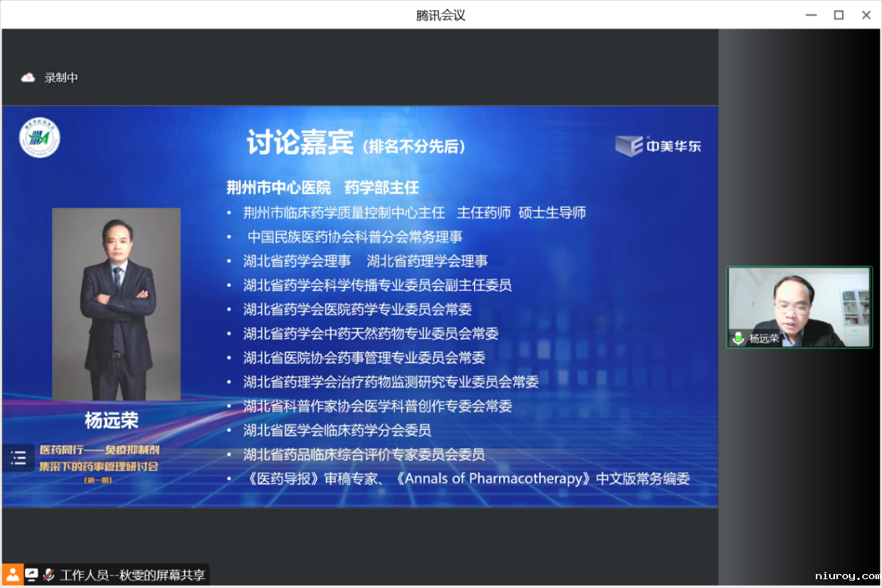Click the 录制中 recording label
The image size is (882, 588).
pos(61,78)
